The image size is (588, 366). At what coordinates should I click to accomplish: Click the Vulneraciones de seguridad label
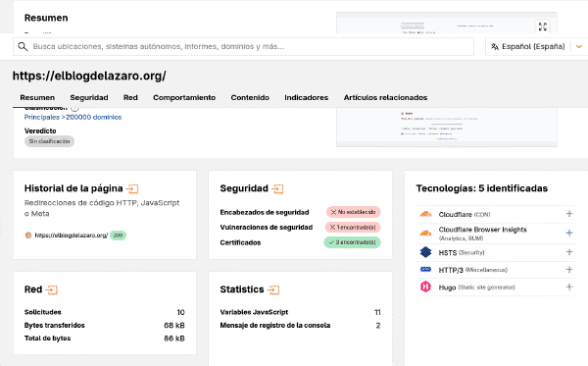pos(267,228)
